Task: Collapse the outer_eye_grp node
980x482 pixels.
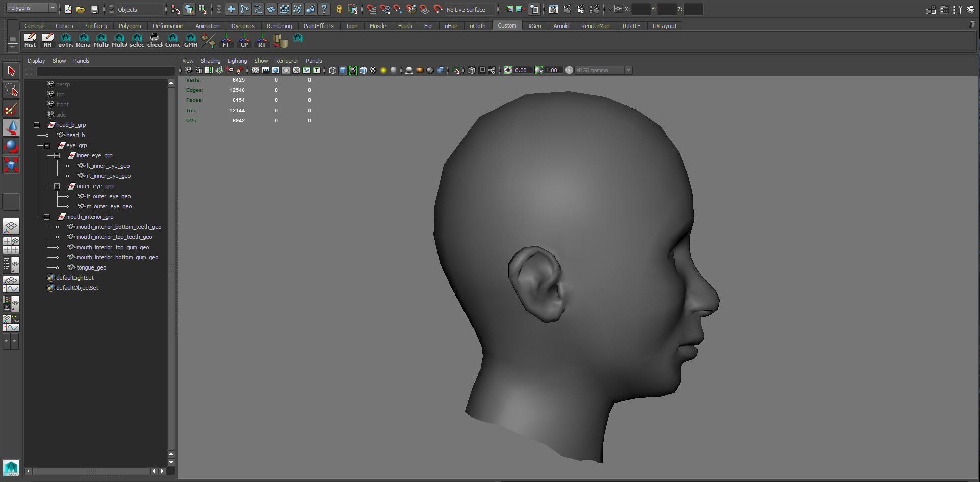Action: pyautogui.click(x=57, y=186)
